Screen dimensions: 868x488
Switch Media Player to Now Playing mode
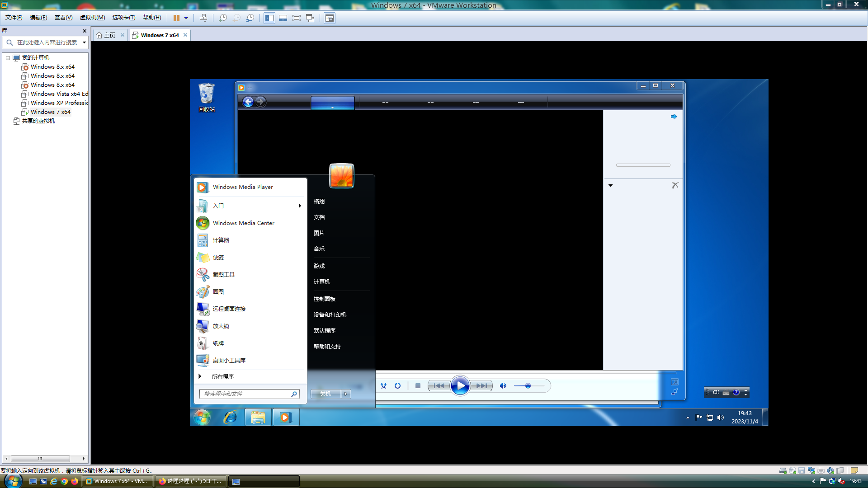tap(675, 392)
